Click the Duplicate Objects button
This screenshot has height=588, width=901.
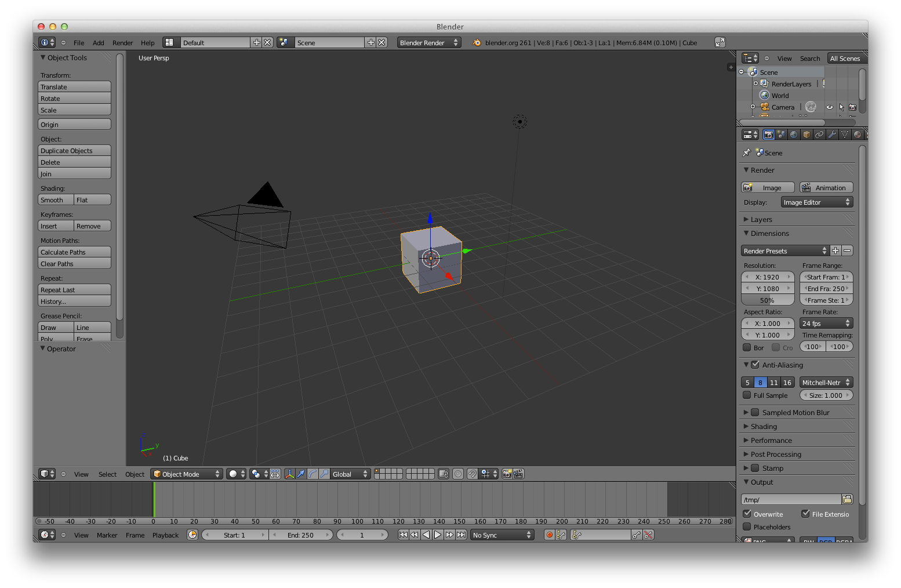74,150
